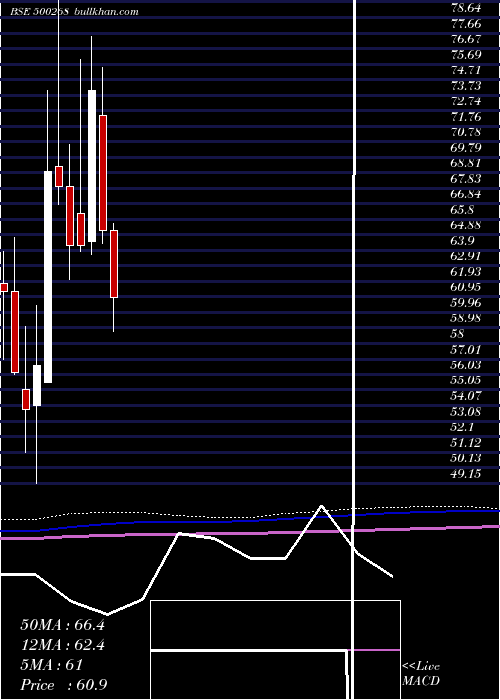
Task: Select the tallest white candlestick body
Action: (48, 277)
